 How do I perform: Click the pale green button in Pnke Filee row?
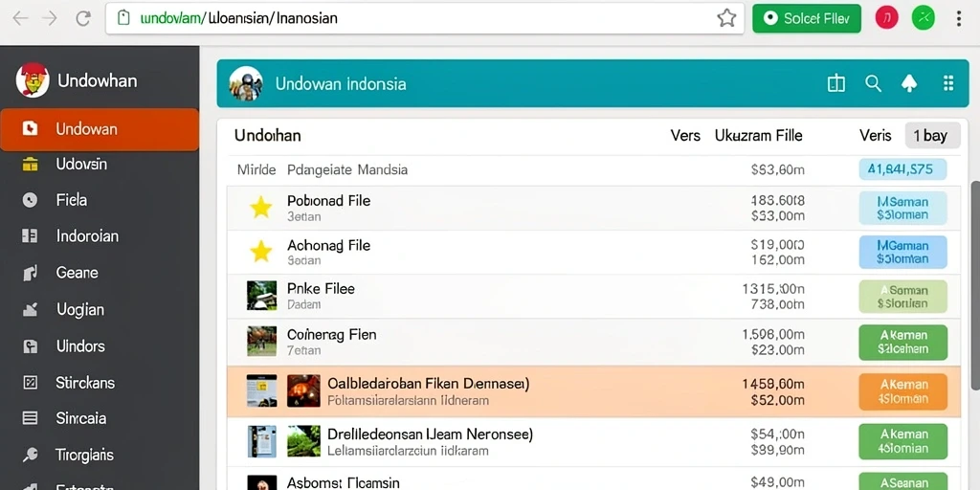[902, 297]
